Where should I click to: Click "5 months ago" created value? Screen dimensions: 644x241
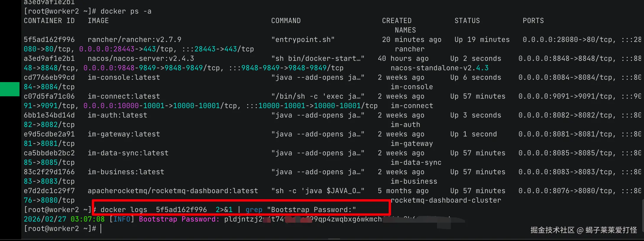pos(403,191)
